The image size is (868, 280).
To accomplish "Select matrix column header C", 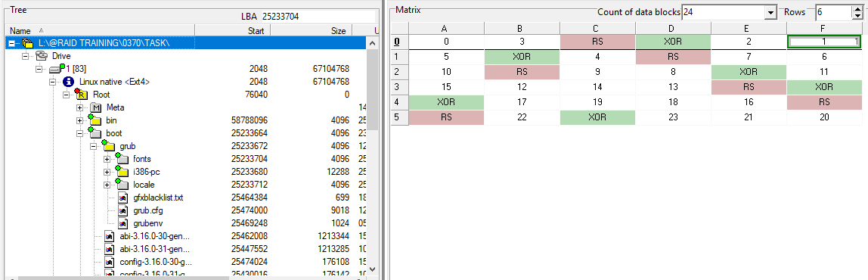I will [x=597, y=28].
